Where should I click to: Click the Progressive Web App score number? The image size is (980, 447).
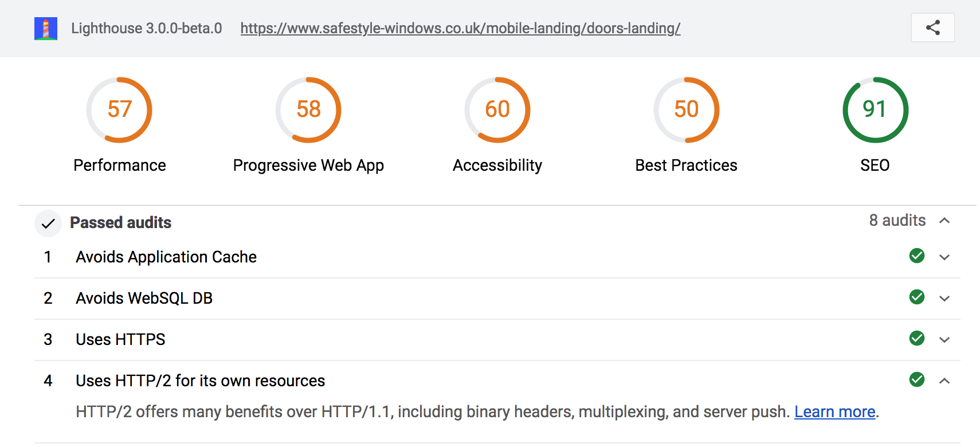[308, 109]
